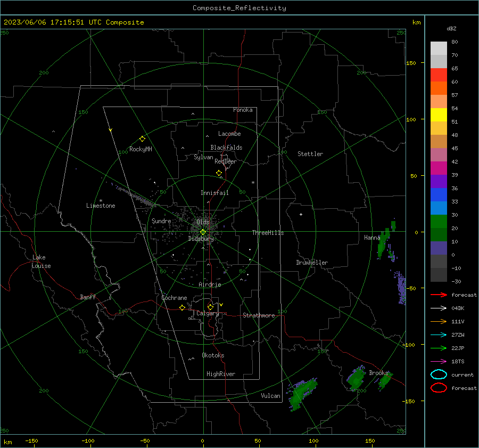Click the Olds label
Screen dimensions: 479x448
pyautogui.click(x=203, y=222)
